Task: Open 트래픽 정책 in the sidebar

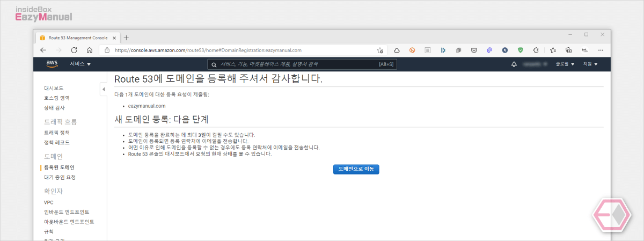Action: pos(57,132)
